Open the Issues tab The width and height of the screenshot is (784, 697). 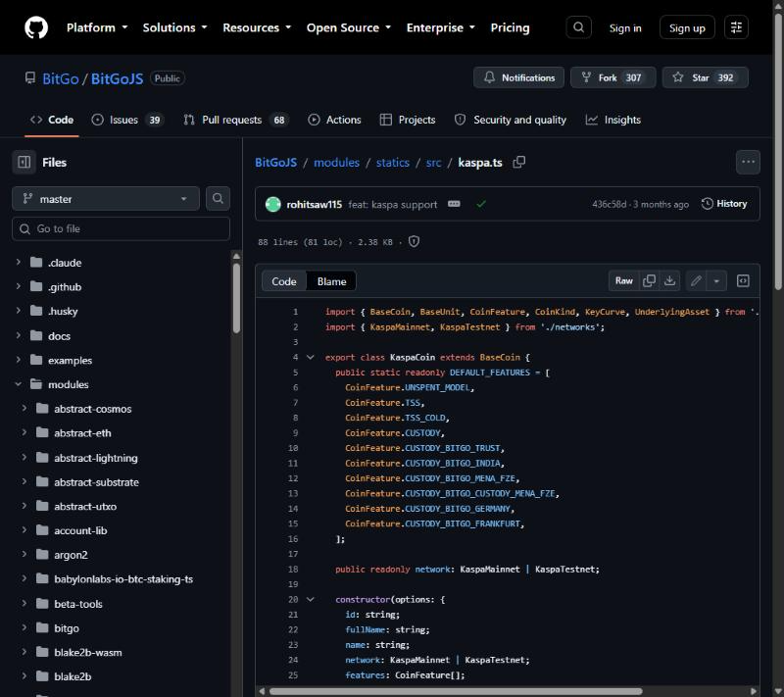coord(128,120)
